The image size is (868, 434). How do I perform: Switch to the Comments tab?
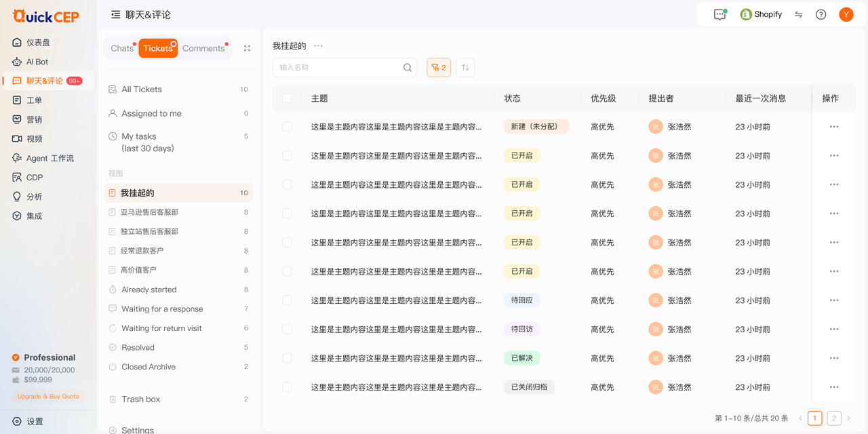(x=203, y=48)
